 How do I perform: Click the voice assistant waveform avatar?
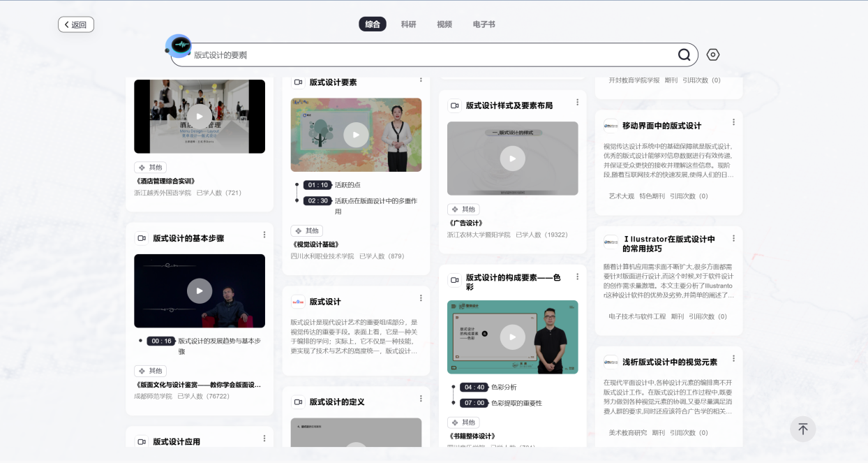click(179, 46)
